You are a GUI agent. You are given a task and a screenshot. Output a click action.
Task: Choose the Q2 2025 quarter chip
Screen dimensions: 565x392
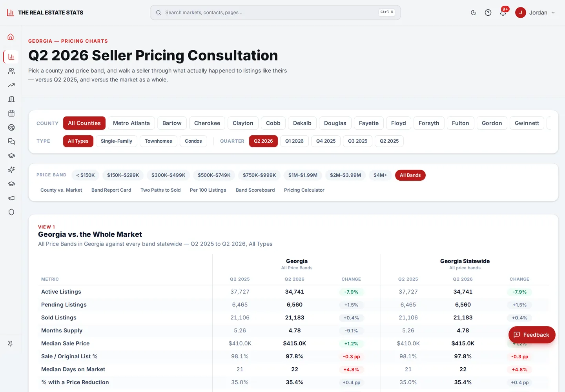pyautogui.click(x=389, y=141)
